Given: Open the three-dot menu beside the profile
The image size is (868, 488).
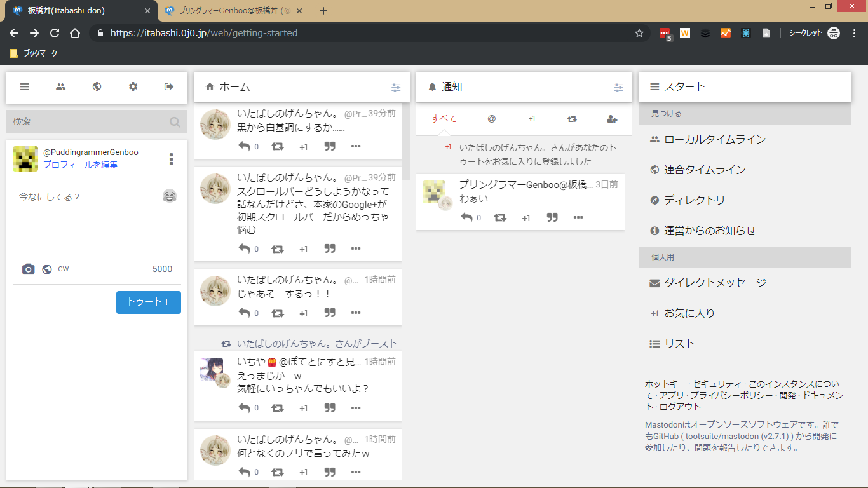Looking at the screenshot, I should point(171,159).
